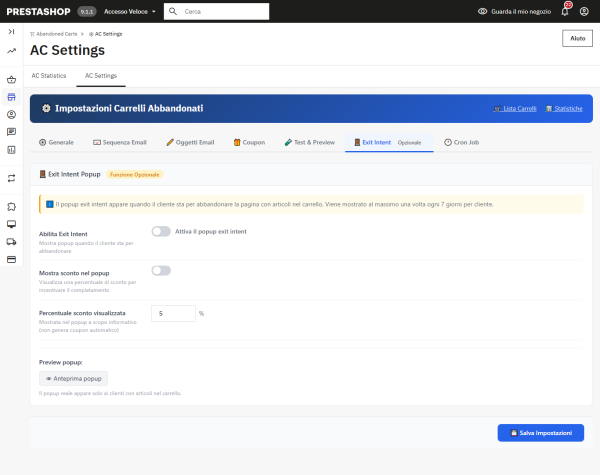
Task: Switch to Oggetti Email tab
Action: pyautogui.click(x=190, y=142)
